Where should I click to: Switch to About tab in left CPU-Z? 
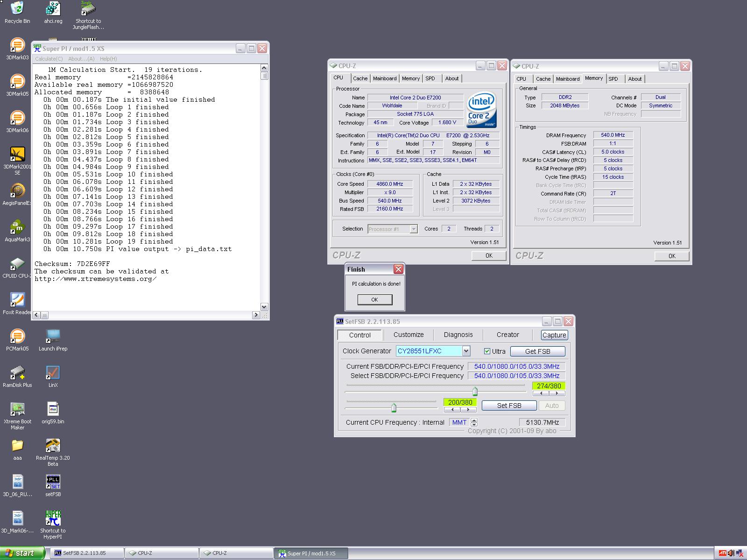pos(451,78)
